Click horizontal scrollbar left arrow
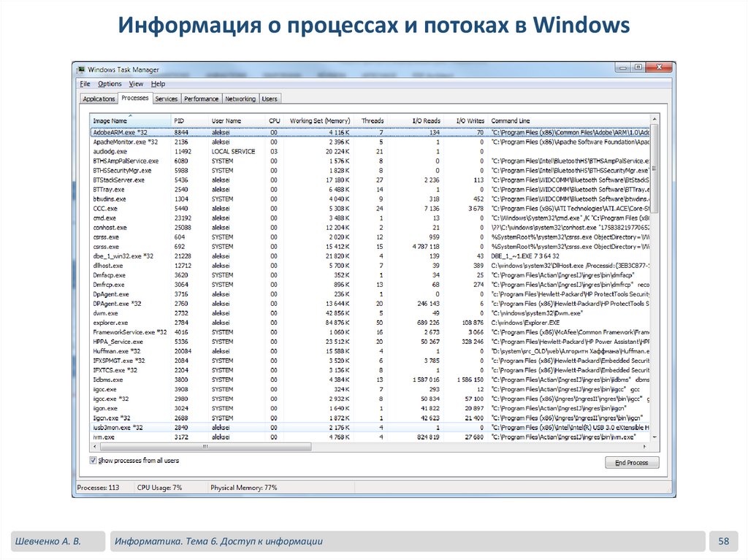This screenshot has width=748, height=560. 95,447
